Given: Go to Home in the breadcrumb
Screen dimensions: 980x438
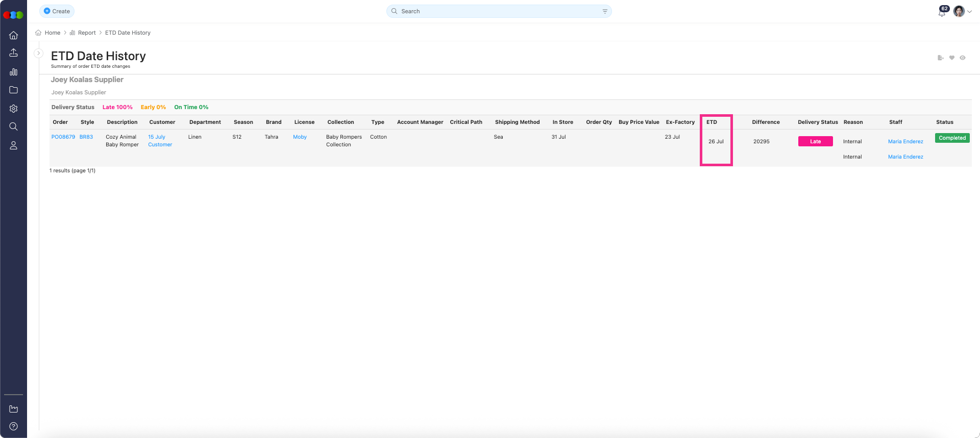Looking at the screenshot, I should point(52,33).
